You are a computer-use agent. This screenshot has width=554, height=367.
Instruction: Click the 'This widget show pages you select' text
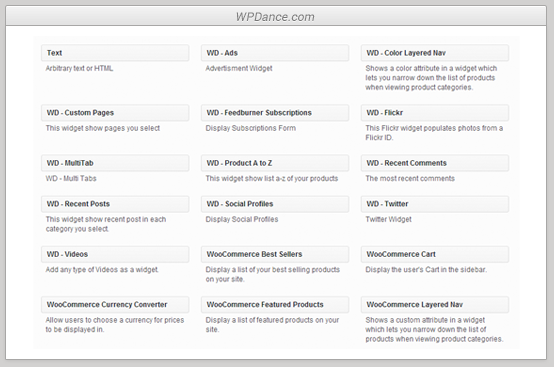pos(103,128)
